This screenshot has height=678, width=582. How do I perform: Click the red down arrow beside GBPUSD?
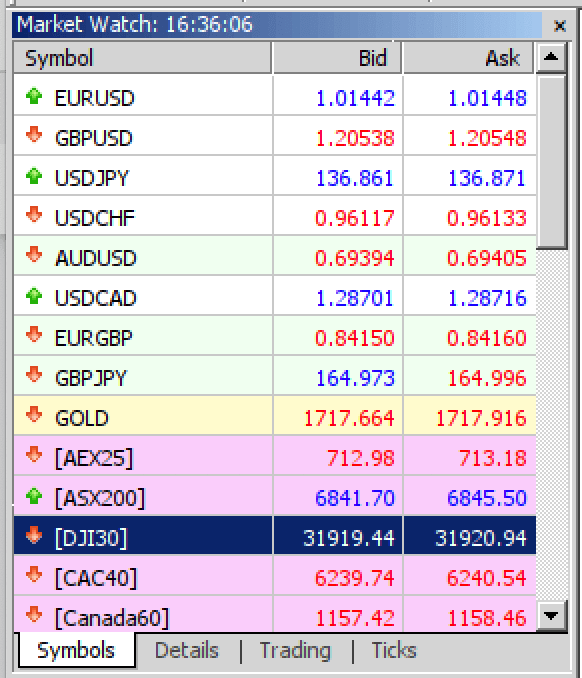coord(34,134)
